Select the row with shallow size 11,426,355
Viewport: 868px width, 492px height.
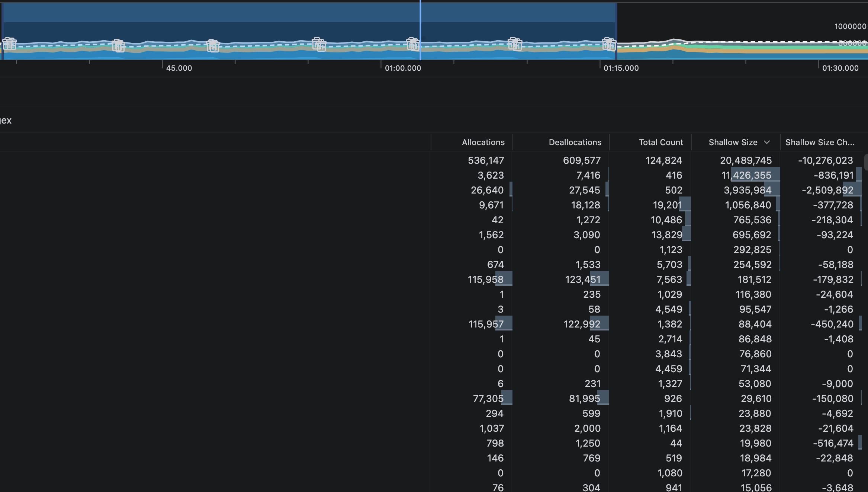[746, 175]
